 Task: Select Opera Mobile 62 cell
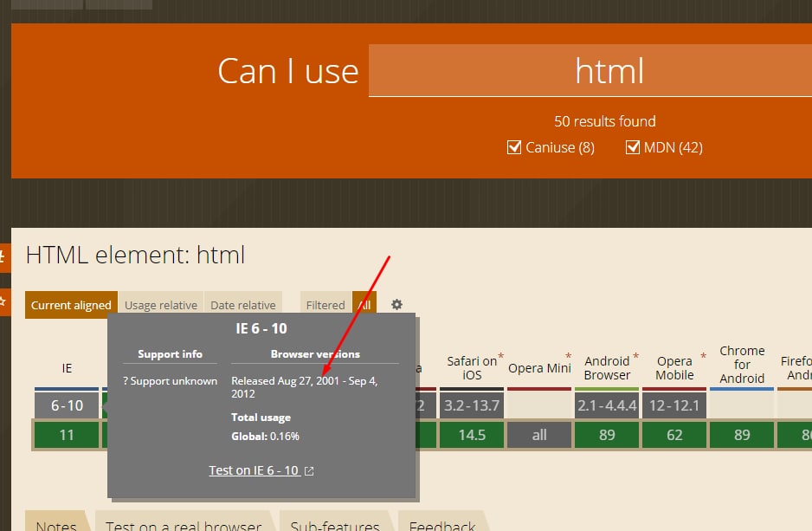(674, 435)
